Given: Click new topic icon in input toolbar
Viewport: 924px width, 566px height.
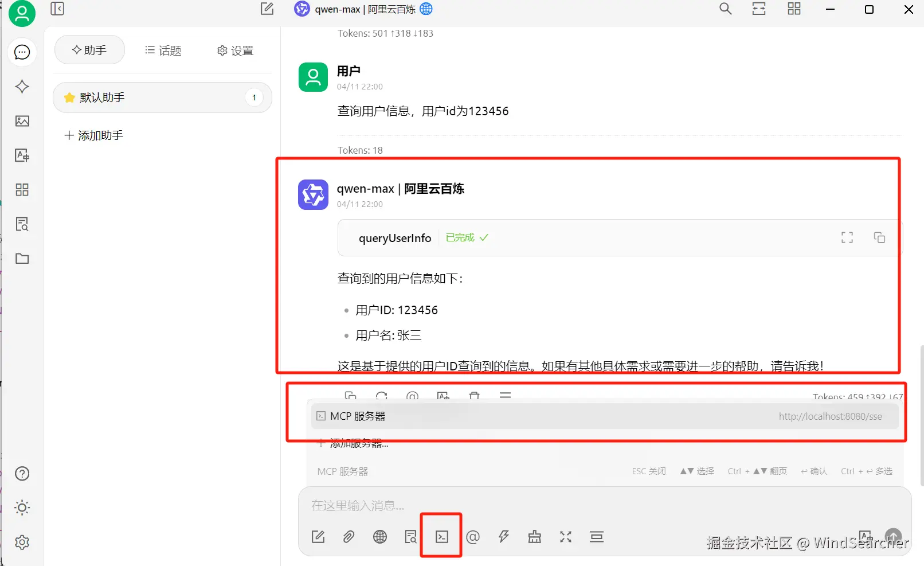Looking at the screenshot, I should (x=318, y=537).
